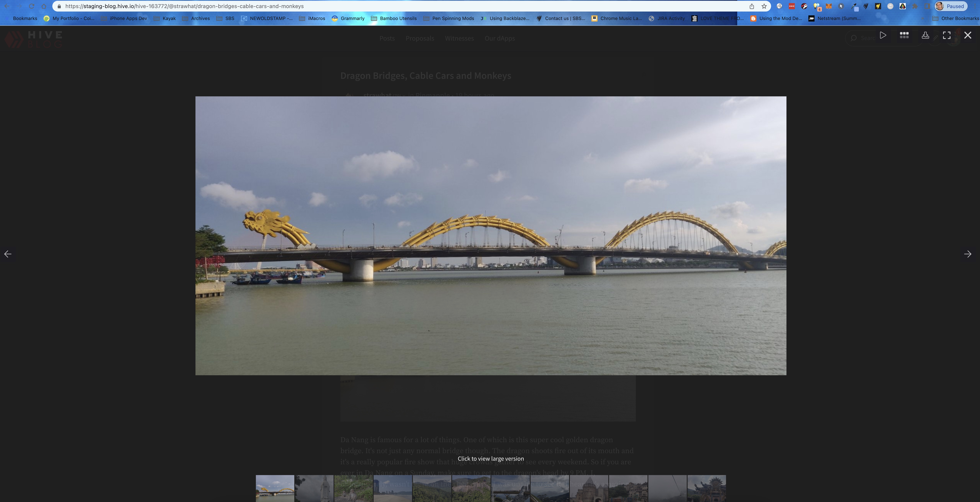980x502 pixels.
Task: Select the ornate temple gate thumbnail
Action: (706, 488)
